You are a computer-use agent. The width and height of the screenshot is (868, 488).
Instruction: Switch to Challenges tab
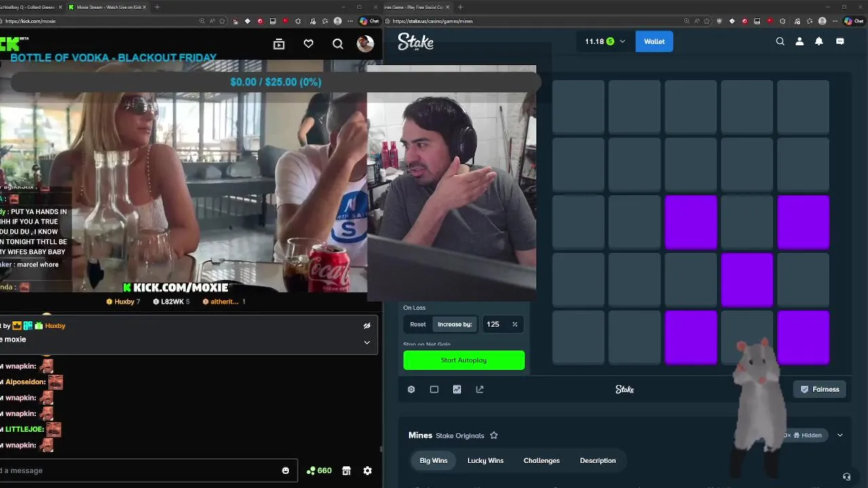coord(542,461)
